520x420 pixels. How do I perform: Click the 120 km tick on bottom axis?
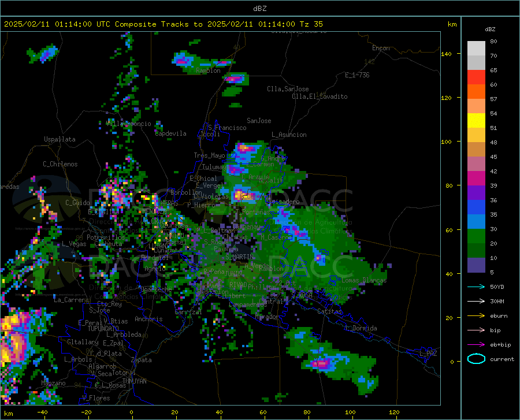(x=394, y=412)
